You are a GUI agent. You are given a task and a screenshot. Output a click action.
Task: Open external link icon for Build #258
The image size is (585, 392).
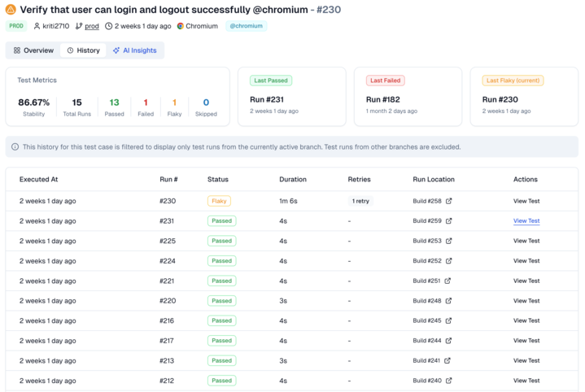coord(448,201)
